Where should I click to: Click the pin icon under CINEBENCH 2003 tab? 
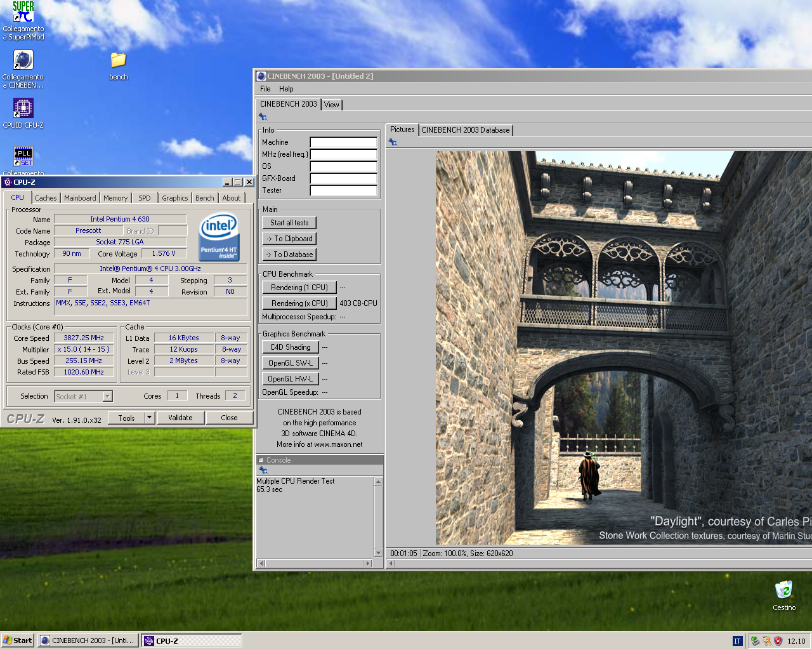click(263, 117)
